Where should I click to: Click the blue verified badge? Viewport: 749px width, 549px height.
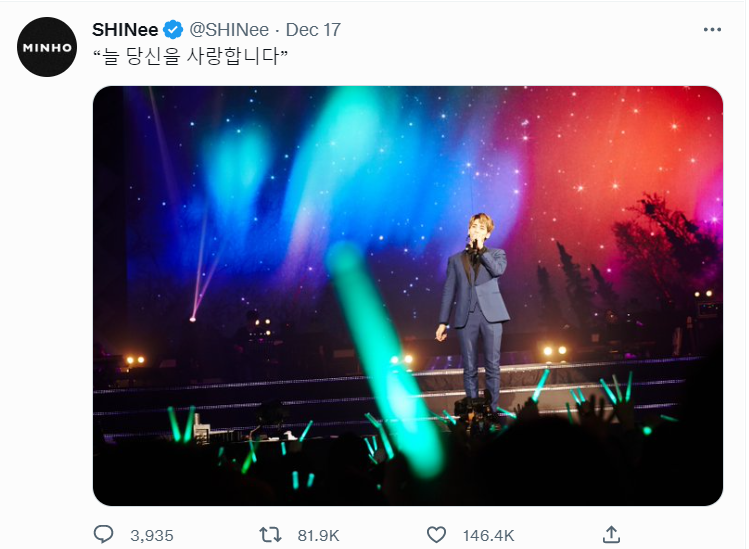point(171,29)
